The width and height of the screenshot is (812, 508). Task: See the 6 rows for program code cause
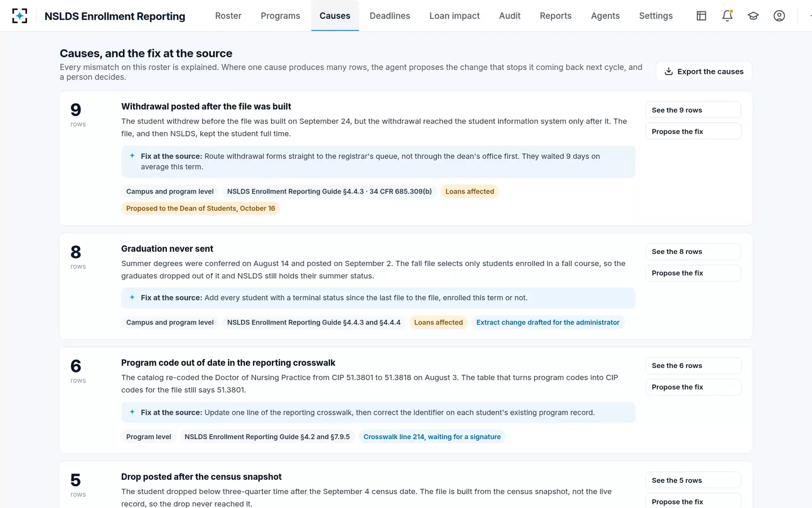click(x=693, y=366)
